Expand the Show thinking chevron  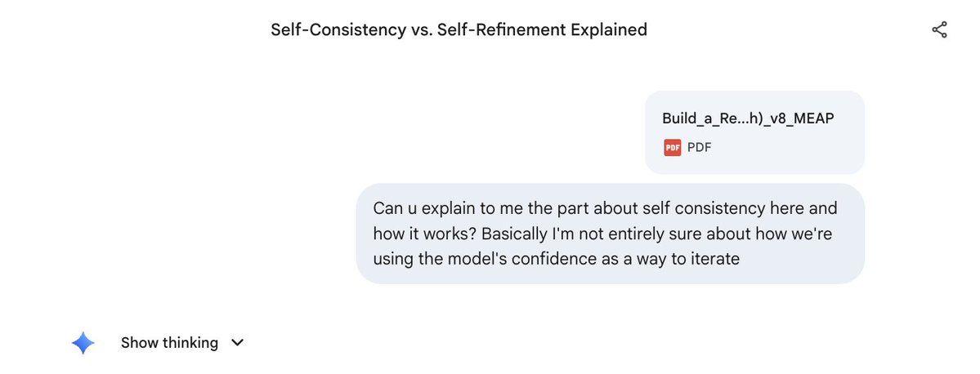click(x=238, y=343)
